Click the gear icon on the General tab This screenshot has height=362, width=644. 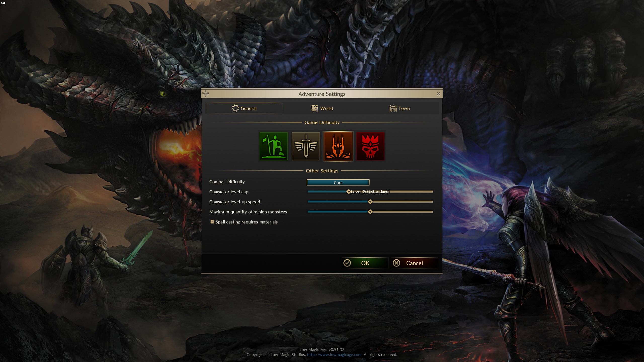[235, 108]
